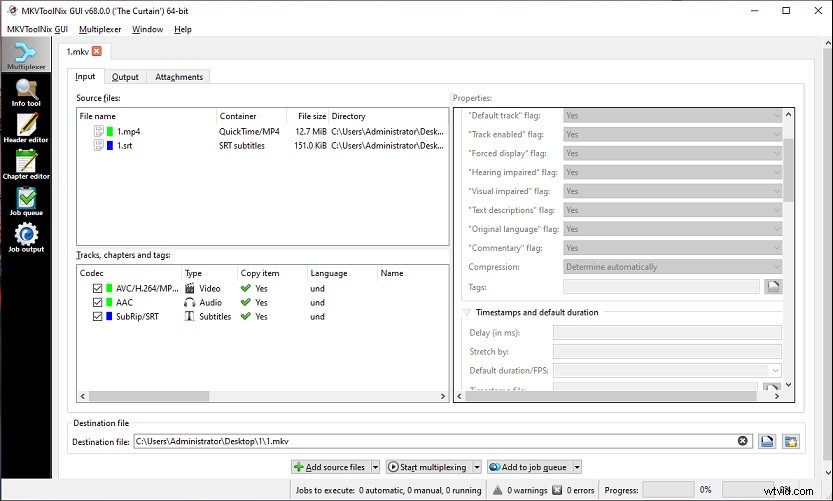This screenshot has width=833, height=501.
Task: Click the green color marker of 1.mp4
Action: (x=110, y=131)
